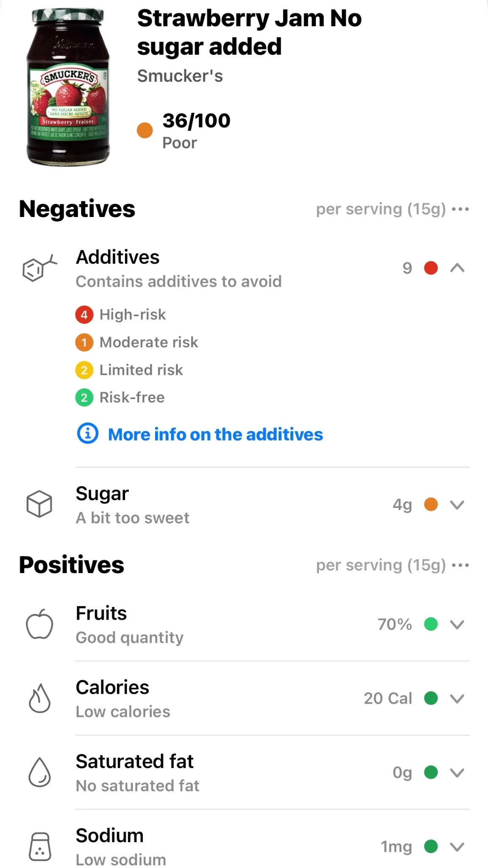Tap the blue info circle icon
Viewport: 488px width, 868px height.
click(x=88, y=434)
